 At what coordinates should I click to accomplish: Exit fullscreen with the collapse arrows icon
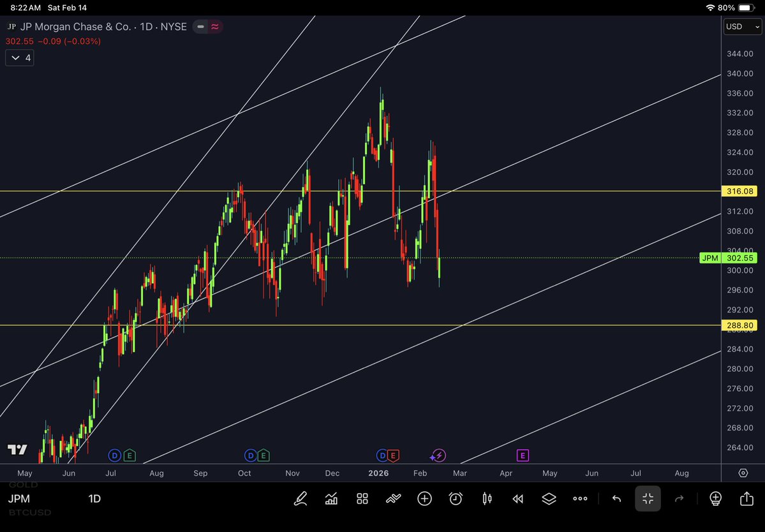(x=648, y=498)
